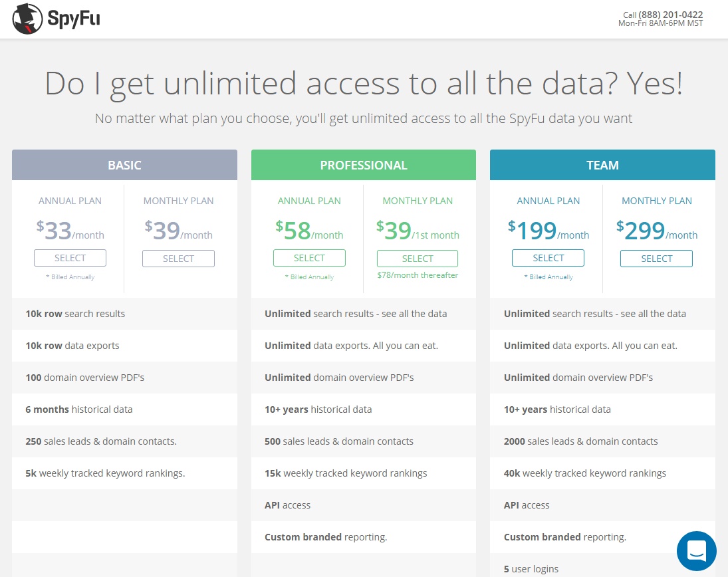Click the TEAM plan header
The image size is (728, 577).
[x=602, y=165]
